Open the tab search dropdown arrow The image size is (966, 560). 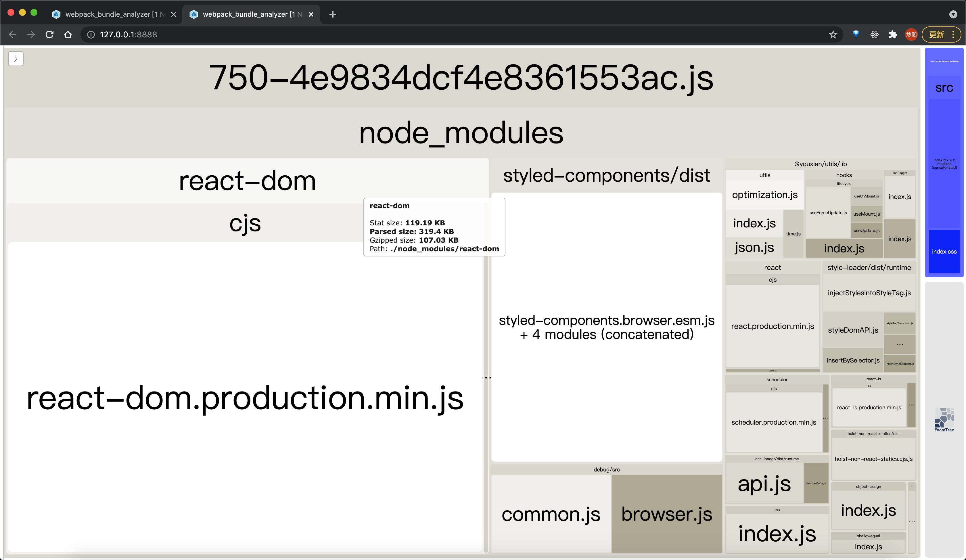[x=953, y=14]
